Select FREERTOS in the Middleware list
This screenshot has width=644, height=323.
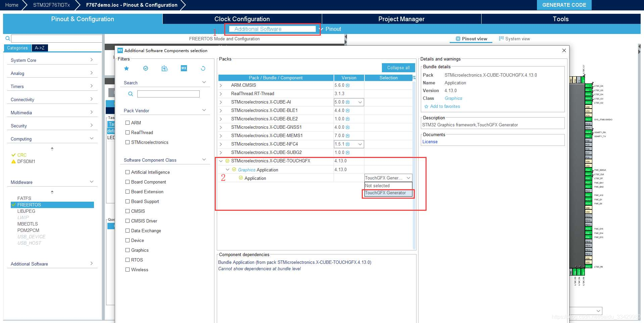coord(52,205)
